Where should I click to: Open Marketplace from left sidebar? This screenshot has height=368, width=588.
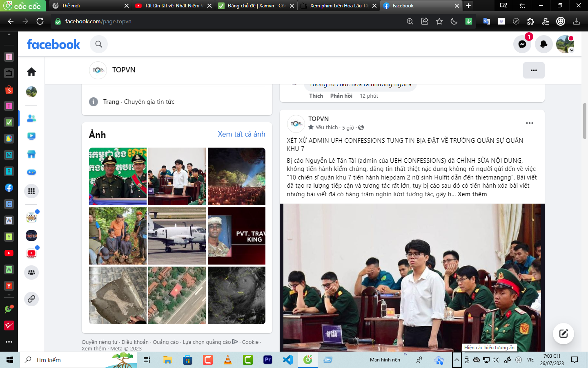pos(31,154)
